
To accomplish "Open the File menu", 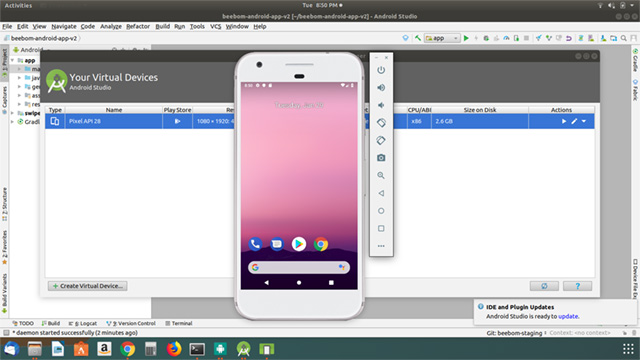I will (x=7, y=27).
